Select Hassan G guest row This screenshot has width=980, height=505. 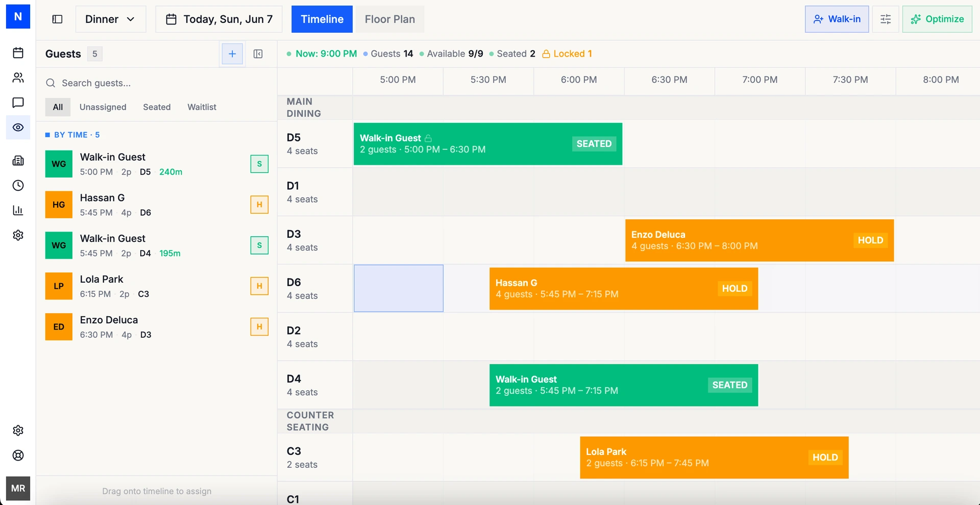pyautogui.click(x=156, y=205)
